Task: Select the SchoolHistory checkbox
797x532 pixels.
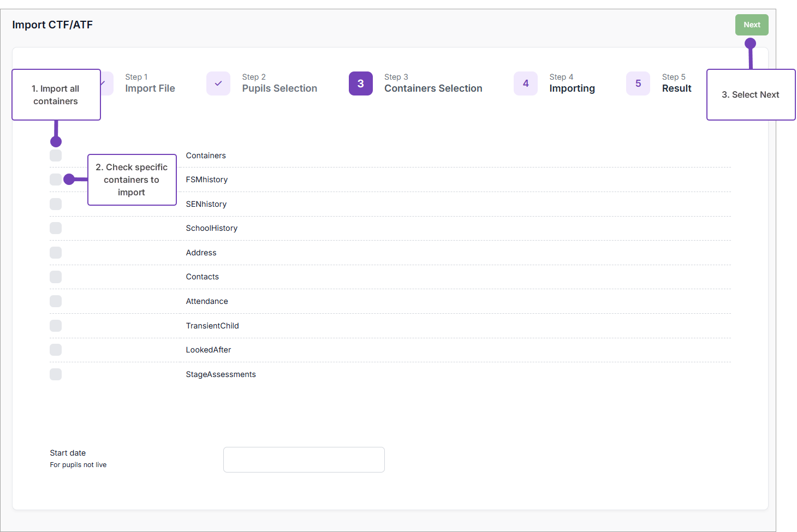Action: 56,228
